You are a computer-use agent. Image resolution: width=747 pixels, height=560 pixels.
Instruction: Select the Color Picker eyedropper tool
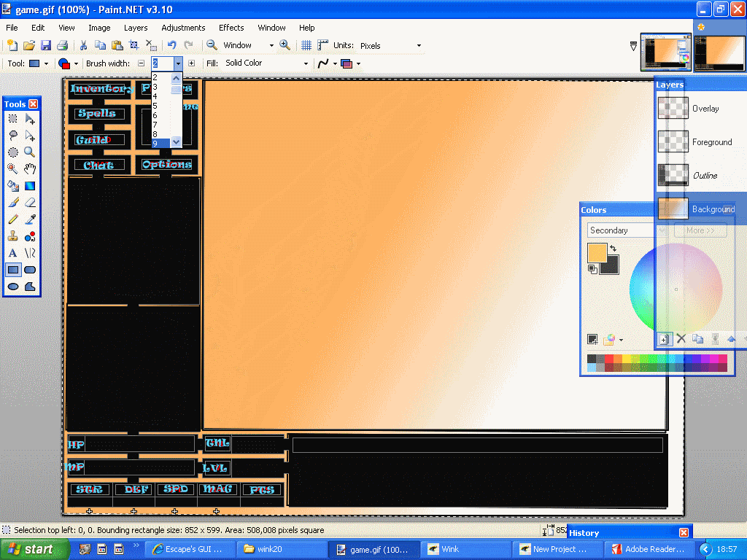click(x=30, y=219)
